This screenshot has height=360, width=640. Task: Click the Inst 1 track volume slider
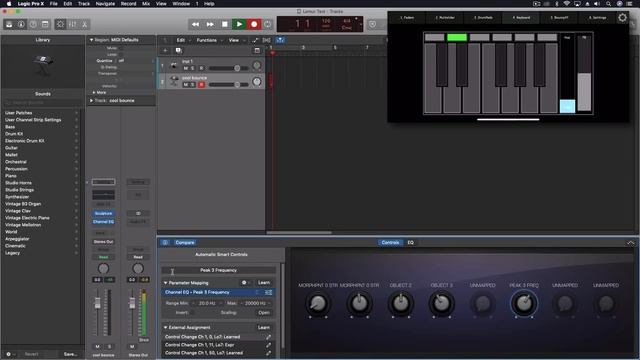(x=228, y=68)
